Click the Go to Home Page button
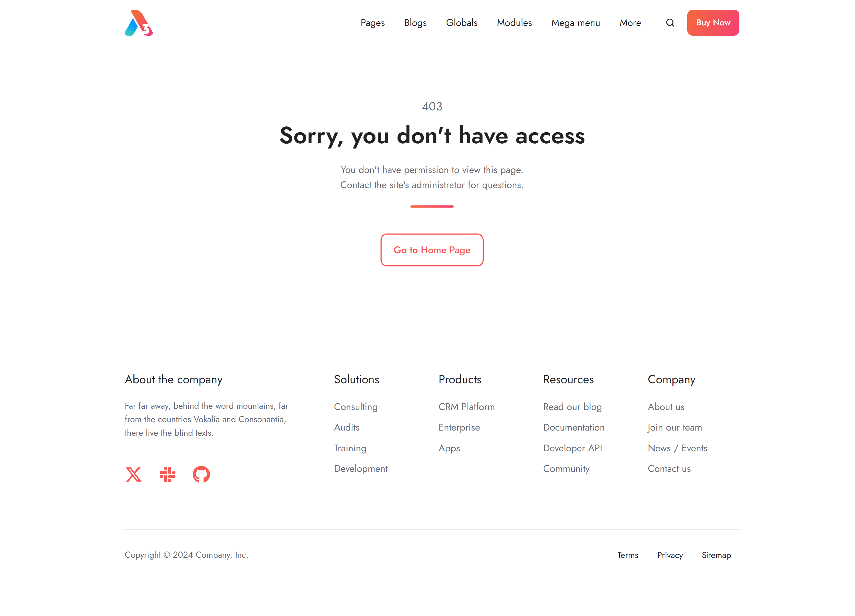 [432, 250]
